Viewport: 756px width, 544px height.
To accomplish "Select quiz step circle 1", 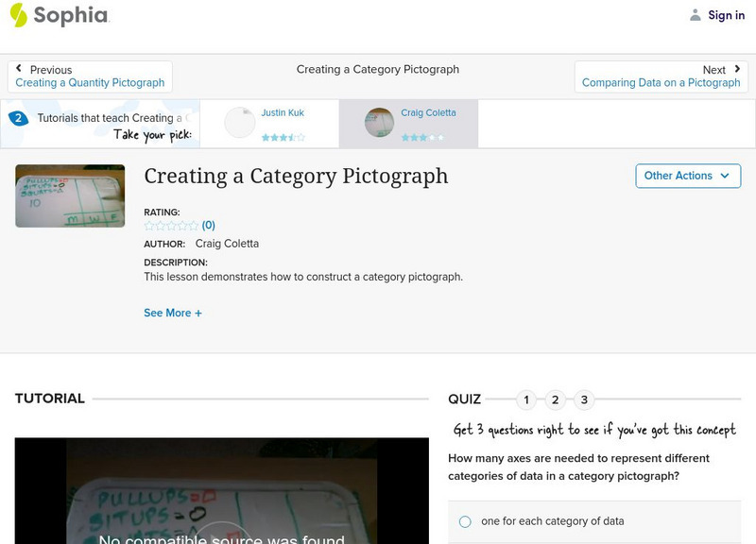I will pyautogui.click(x=525, y=400).
